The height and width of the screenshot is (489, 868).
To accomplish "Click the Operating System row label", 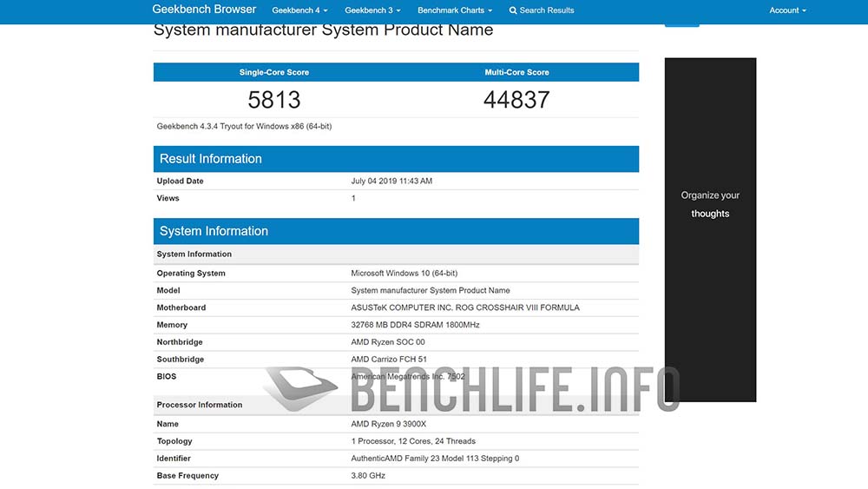I will click(191, 274).
